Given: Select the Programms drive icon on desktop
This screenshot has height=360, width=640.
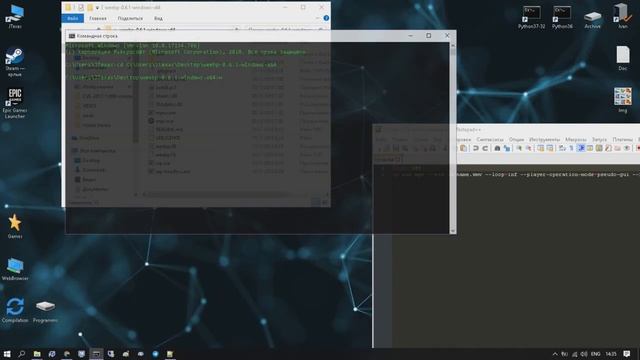Looking at the screenshot, I should click(45, 311).
